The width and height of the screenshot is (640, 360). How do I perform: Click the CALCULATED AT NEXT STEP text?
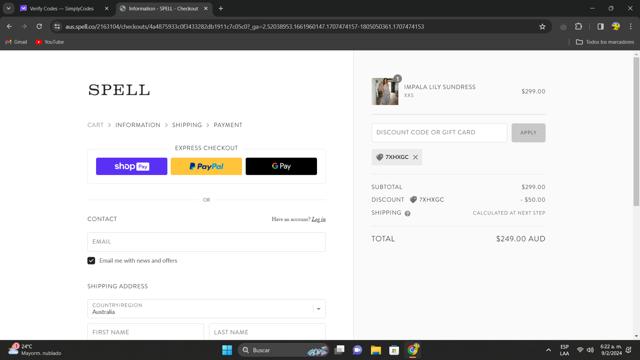[x=509, y=213]
